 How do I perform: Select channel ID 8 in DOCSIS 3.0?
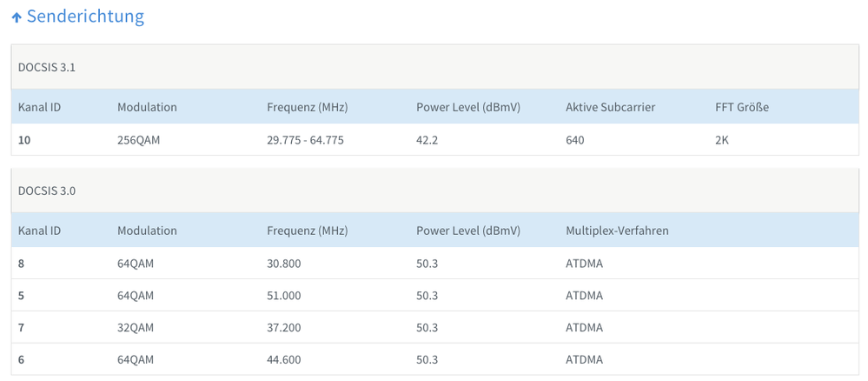[22, 264]
